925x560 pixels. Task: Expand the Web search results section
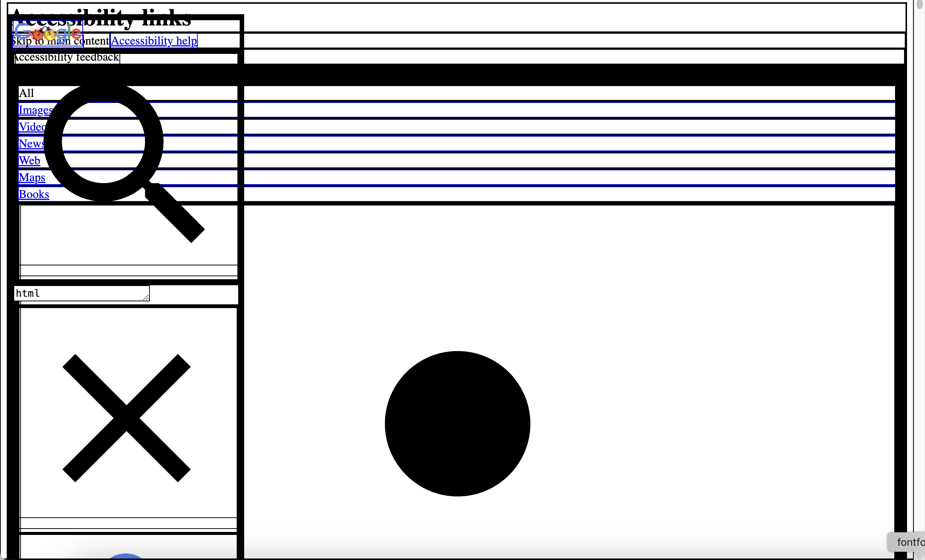point(29,161)
